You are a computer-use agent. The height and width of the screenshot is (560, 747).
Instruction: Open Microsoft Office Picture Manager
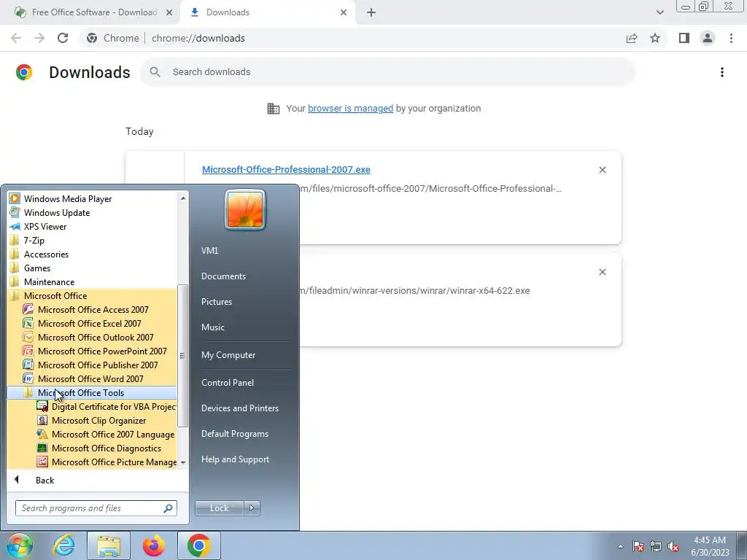pos(93,462)
